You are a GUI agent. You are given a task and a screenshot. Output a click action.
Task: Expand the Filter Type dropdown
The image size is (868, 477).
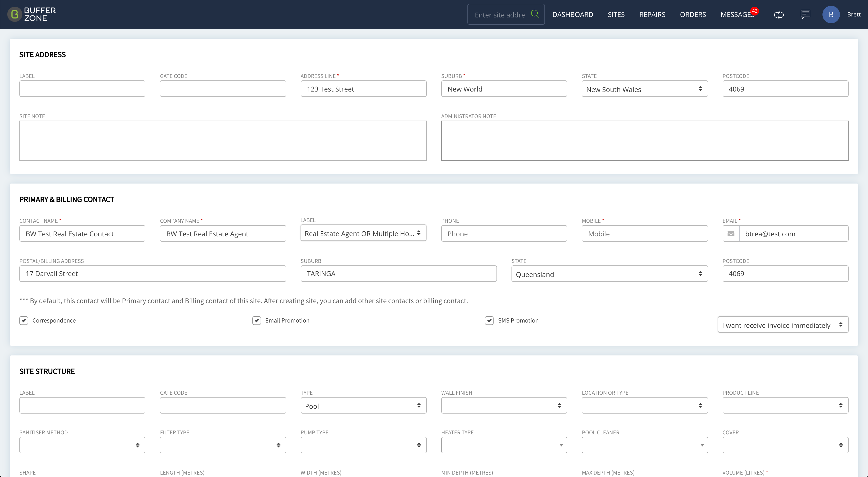pos(223,445)
